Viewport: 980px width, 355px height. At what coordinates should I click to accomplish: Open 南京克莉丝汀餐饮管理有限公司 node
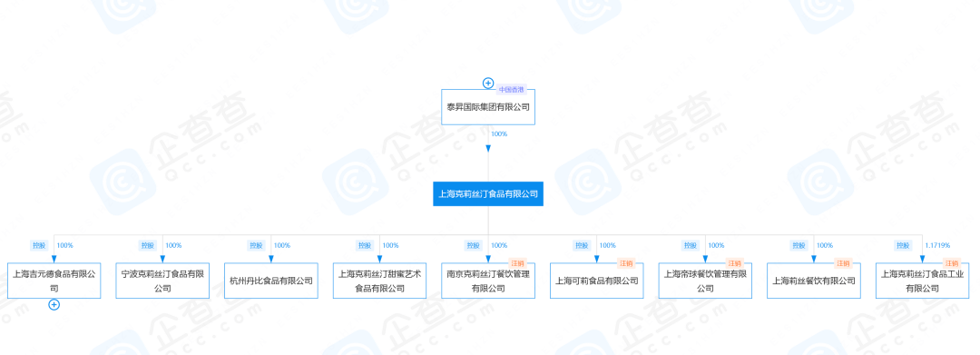488,281
